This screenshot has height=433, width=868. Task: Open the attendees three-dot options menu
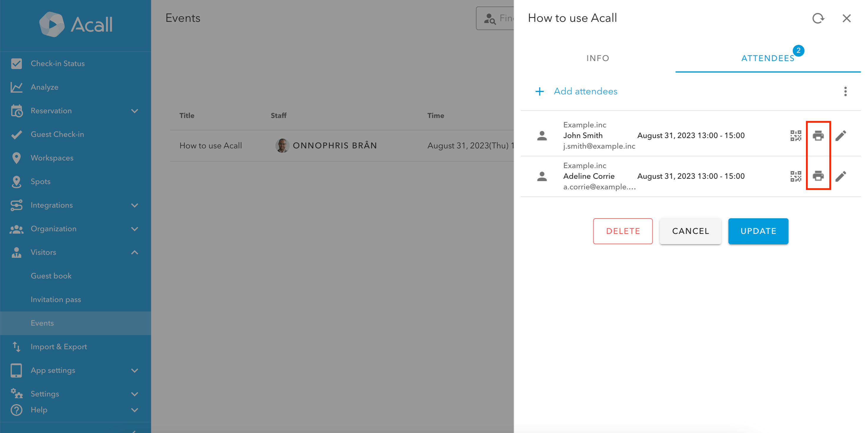845,91
